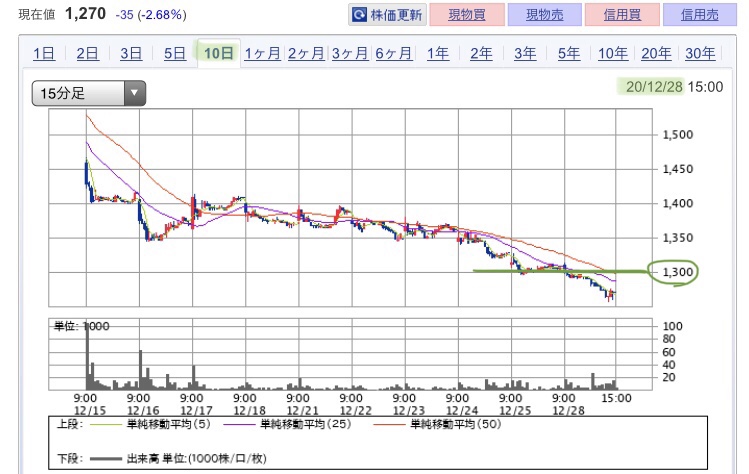Click the 15:00 time axis label
Screen dimensions: 749x474
pyautogui.click(x=617, y=398)
